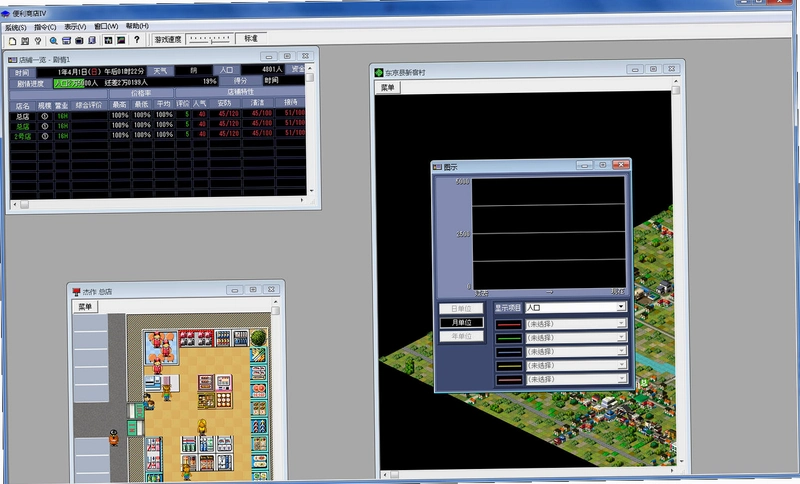Click the save disk toolbar icon
800x484 pixels.
[25, 40]
